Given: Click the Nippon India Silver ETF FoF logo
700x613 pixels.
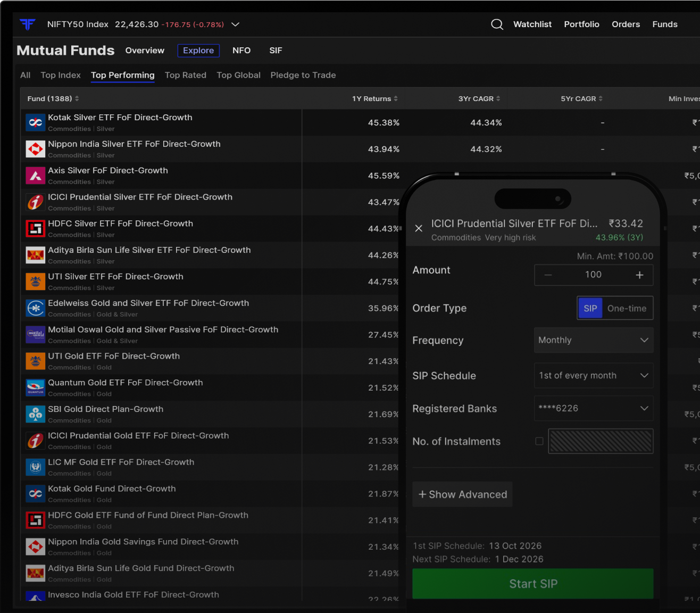Looking at the screenshot, I should coord(36,149).
